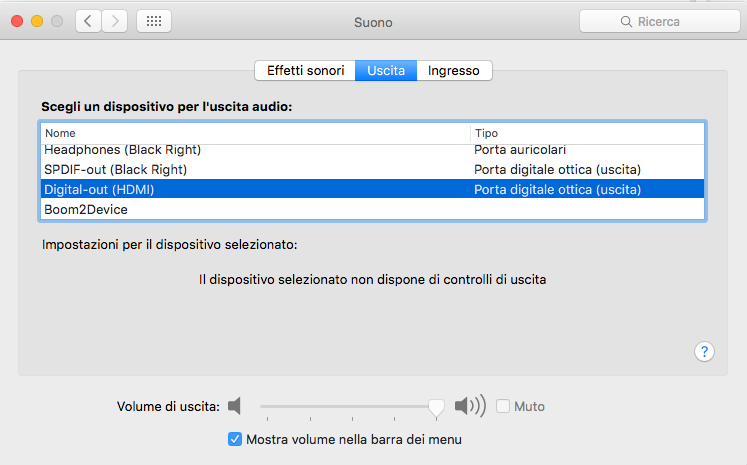Switch to the Ingresso tab
The image size is (747, 465).
[453, 71]
